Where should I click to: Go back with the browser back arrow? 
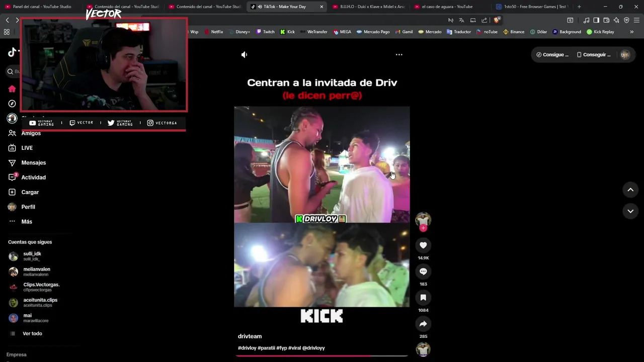(x=7, y=20)
